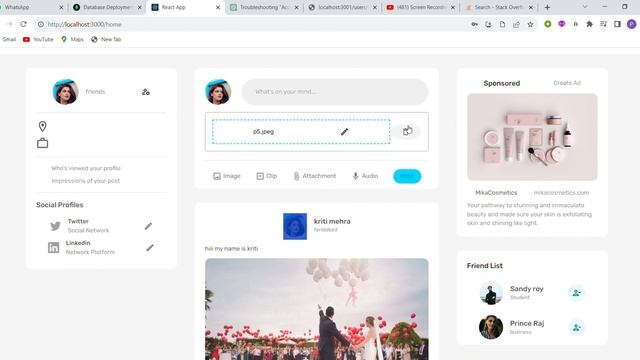640x360 pixels.
Task: Click the p5.jpeg dropzone area
Action: (301, 131)
